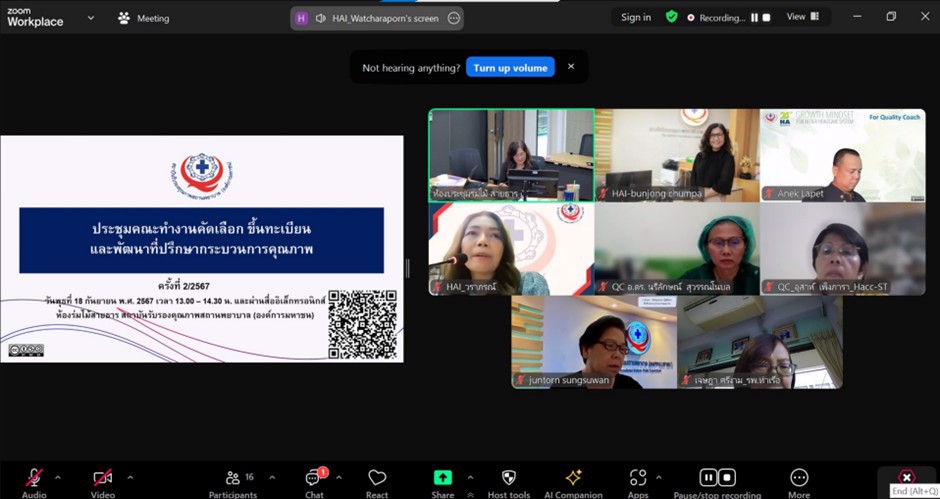Click the muted mic icon on HAI-bunjong chumpa
Screen dimensions: 940x499
click(x=603, y=194)
